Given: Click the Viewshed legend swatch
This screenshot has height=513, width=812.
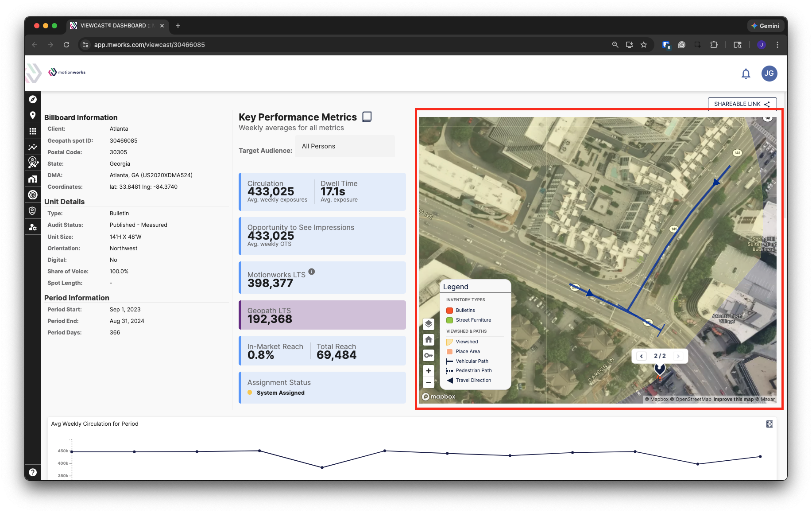Looking at the screenshot, I should (x=449, y=342).
